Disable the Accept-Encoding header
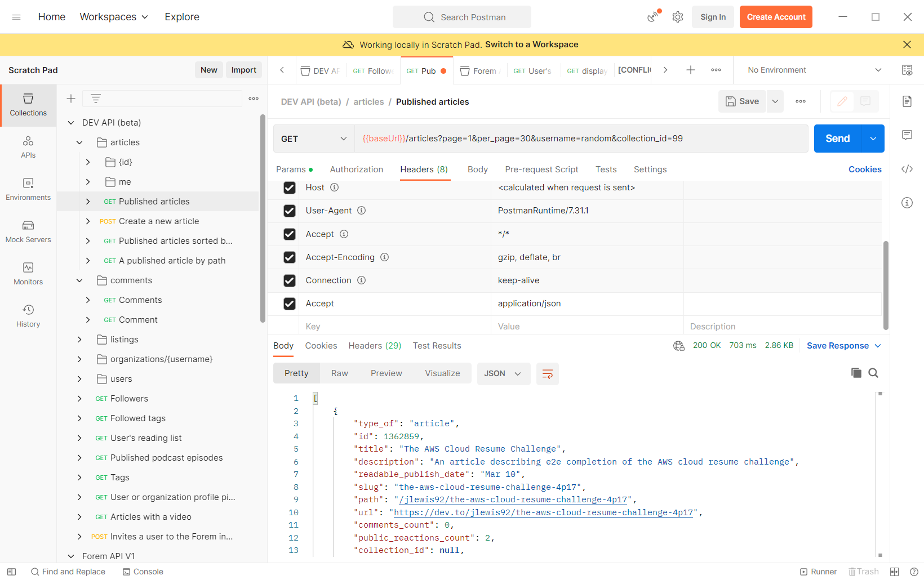This screenshot has width=924, height=580. point(289,257)
